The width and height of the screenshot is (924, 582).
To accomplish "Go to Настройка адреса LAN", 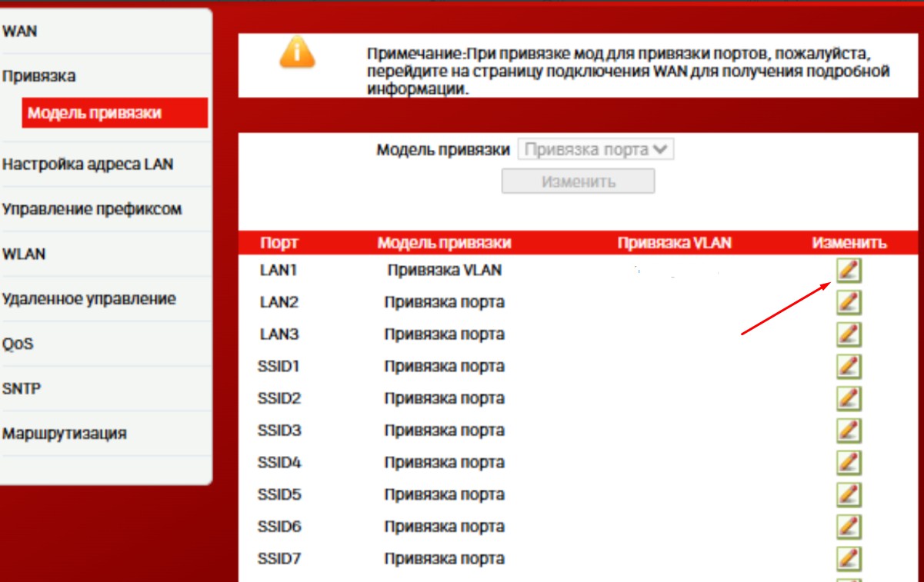I will (x=87, y=164).
